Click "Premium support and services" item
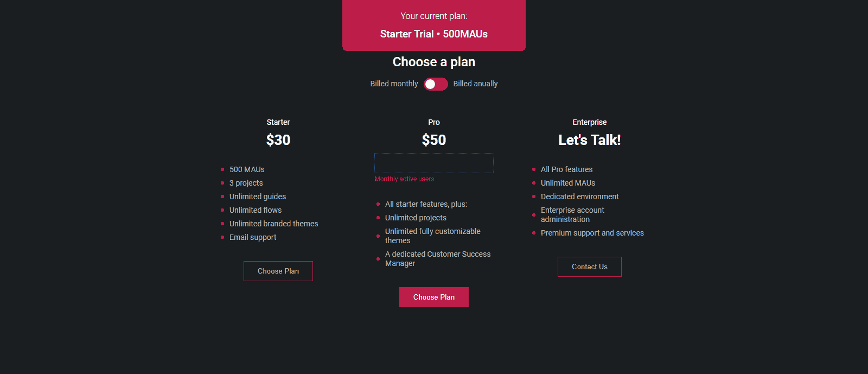 pos(592,233)
